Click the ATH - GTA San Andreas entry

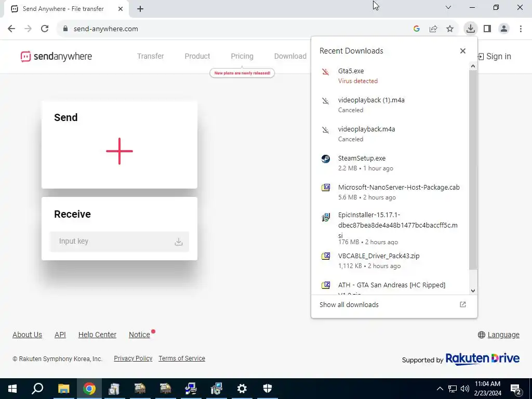(390, 287)
